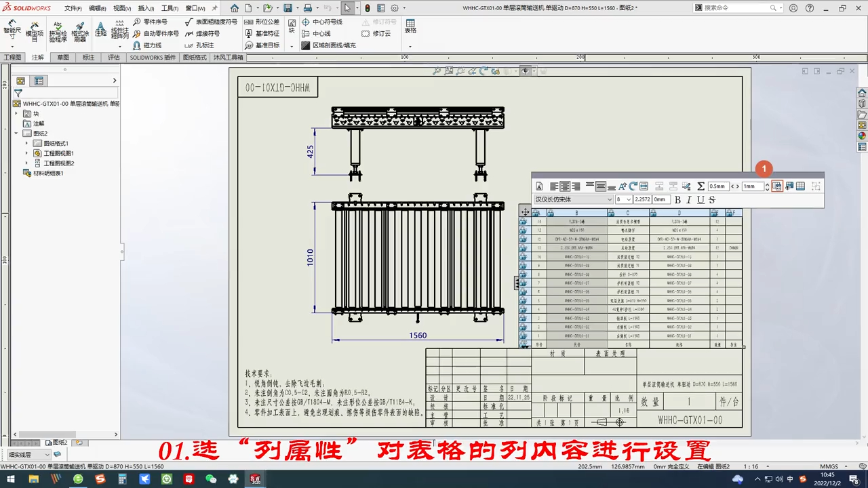Click the 表格 table button on ribbon
The width and height of the screenshot is (868, 488).
(410, 27)
